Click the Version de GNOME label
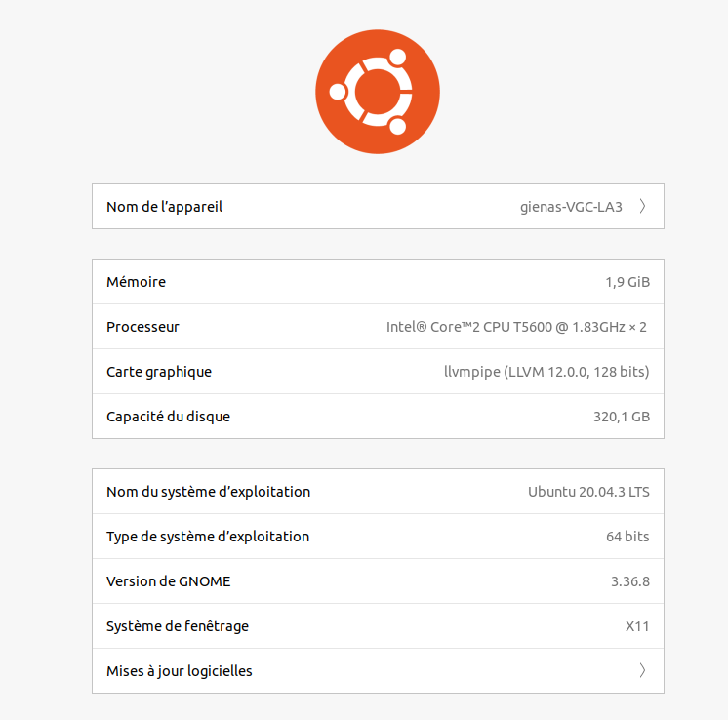This screenshot has width=728, height=720. (169, 581)
